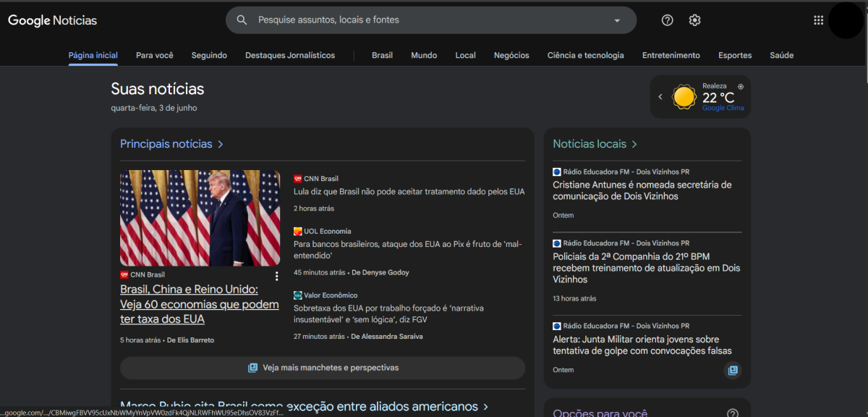
Task: Click the previous arrow in the weather widget
Action: point(660,97)
